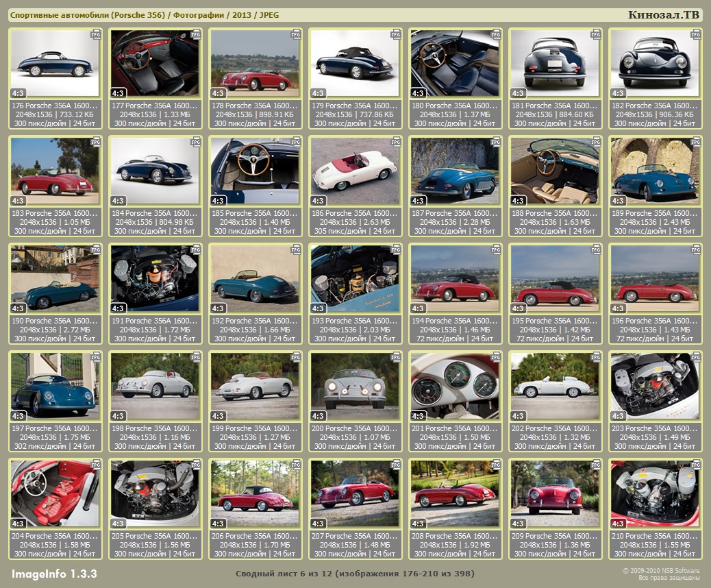Click the ImageInfo 1.3.3 label
The image size is (711, 588).
[54, 573]
